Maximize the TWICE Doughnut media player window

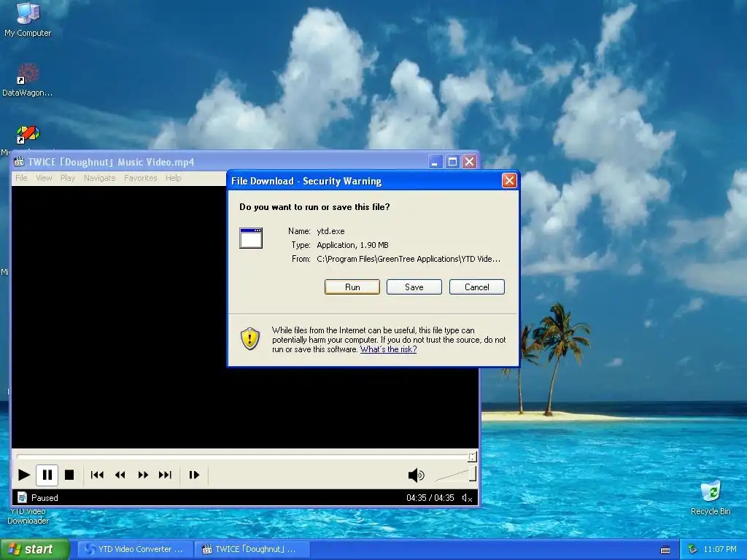tap(452, 162)
